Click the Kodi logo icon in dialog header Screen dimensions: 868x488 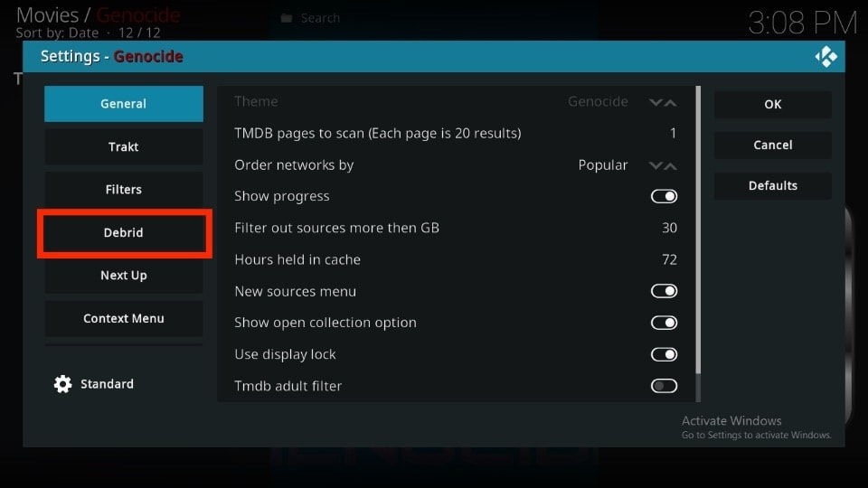[826, 56]
